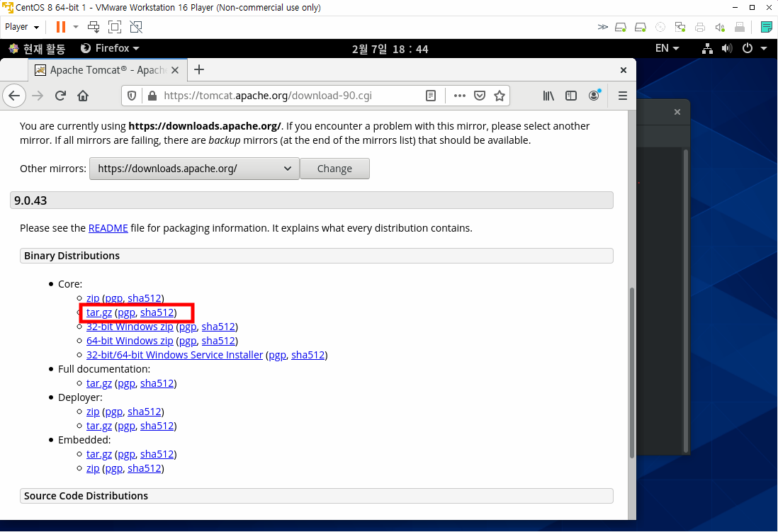Click the first hard disk device icon
The width and height of the screenshot is (778, 532).
click(620, 27)
